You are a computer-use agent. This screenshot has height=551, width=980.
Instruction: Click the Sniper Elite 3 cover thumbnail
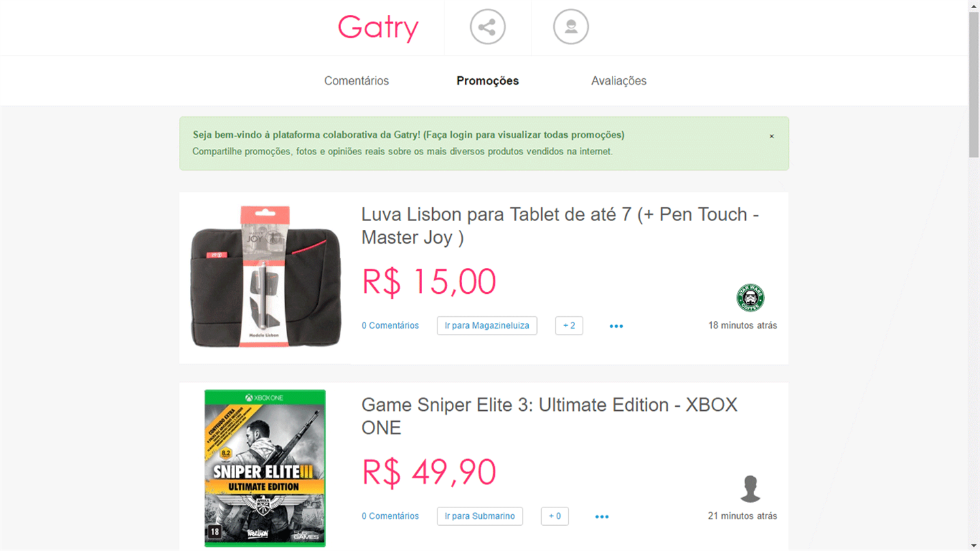(265, 468)
